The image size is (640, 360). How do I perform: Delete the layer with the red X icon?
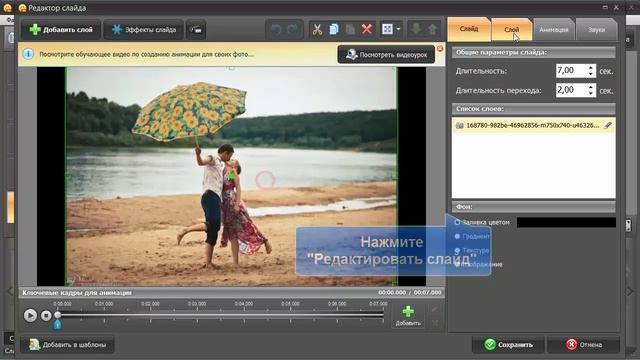(367, 29)
